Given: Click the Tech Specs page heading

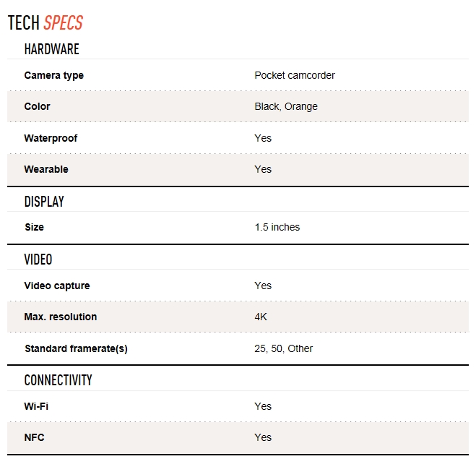Looking at the screenshot, I should pos(46,23).
